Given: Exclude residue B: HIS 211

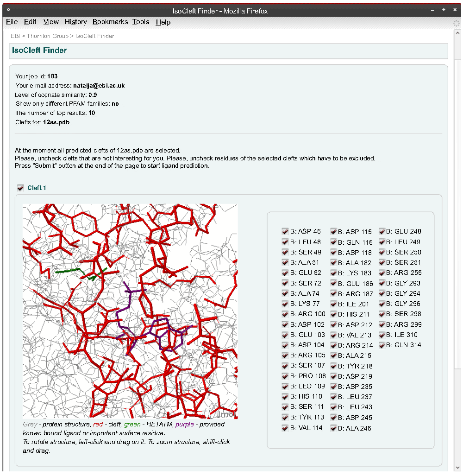Looking at the screenshot, I should [x=334, y=314].
